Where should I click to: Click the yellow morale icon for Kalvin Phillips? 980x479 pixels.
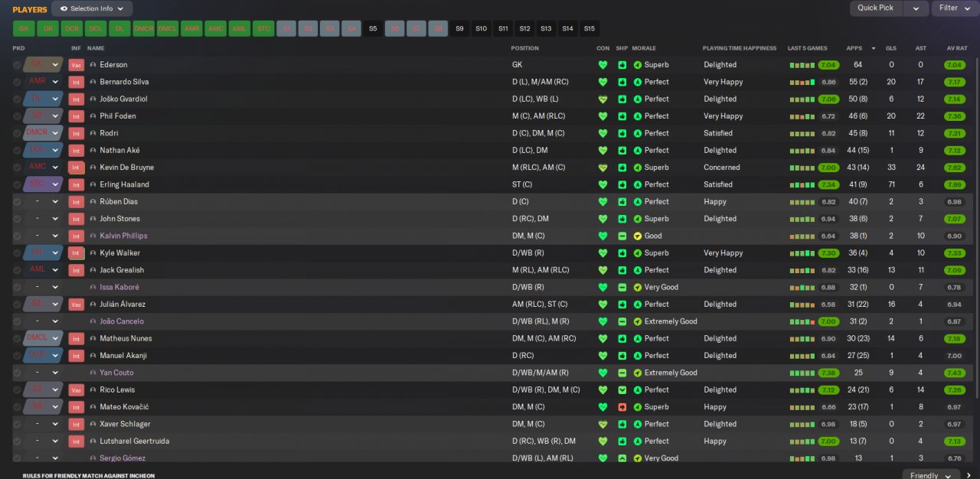(638, 236)
